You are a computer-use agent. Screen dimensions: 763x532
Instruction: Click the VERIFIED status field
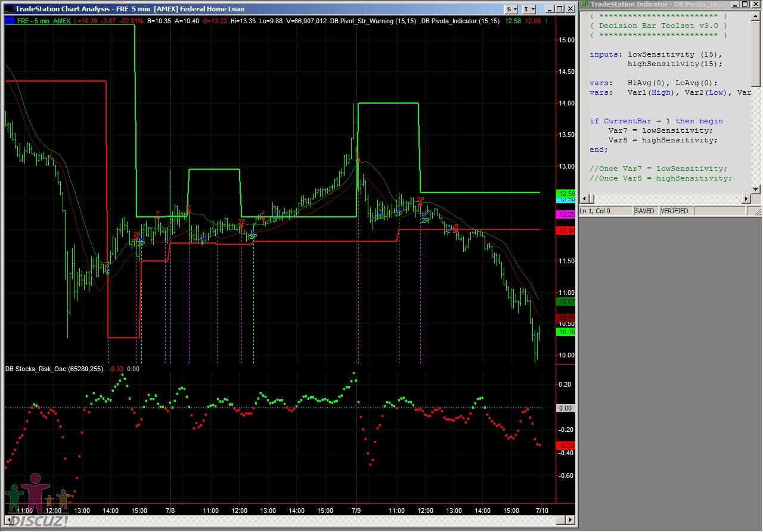coord(674,211)
